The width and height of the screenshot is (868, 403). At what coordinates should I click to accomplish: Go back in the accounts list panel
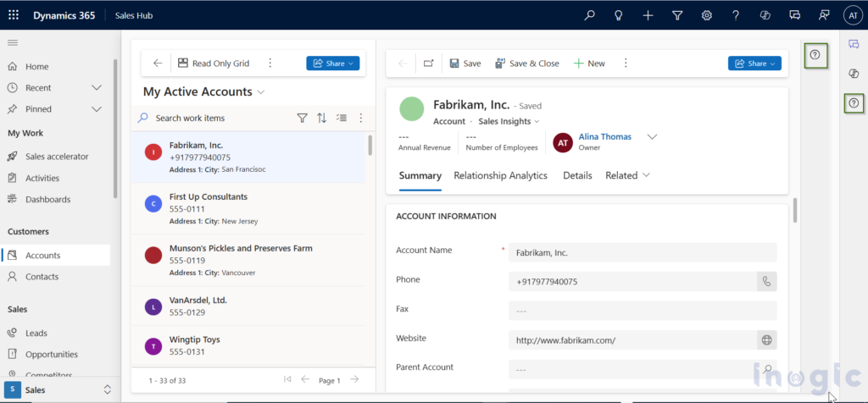click(x=158, y=63)
